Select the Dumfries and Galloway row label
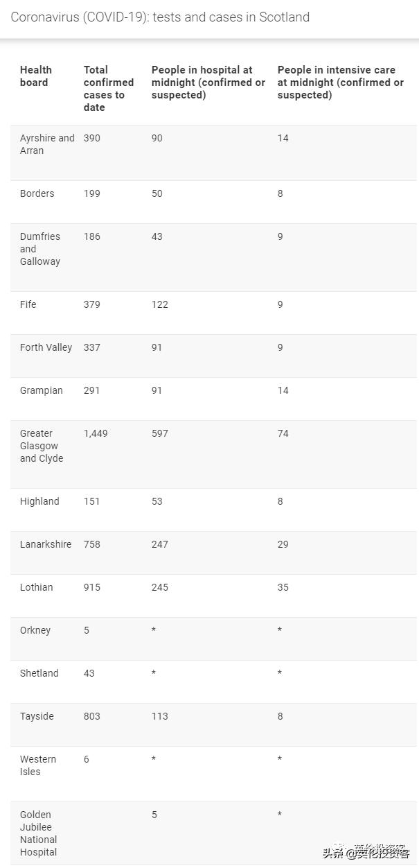Image resolution: width=419 pixels, height=868 pixels. click(x=40, y=249)
